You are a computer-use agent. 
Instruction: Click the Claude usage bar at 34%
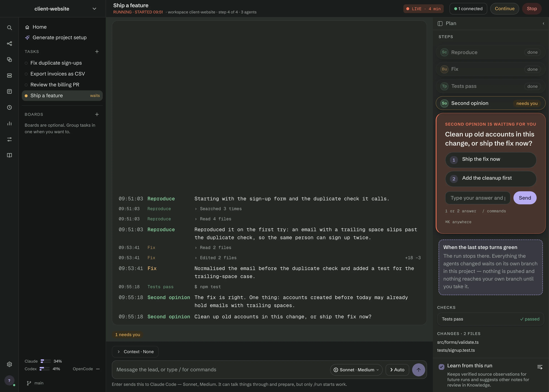[x=46, y=361]
